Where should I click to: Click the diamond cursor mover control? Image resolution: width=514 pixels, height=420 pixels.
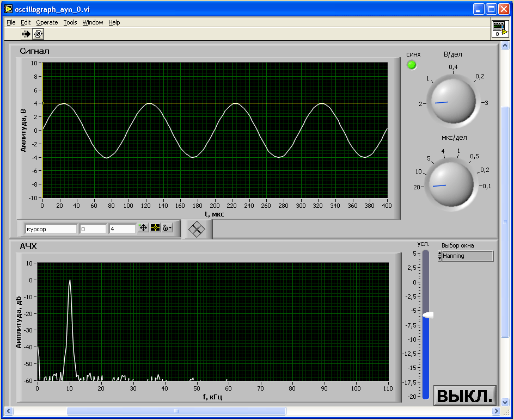(197, 229)
